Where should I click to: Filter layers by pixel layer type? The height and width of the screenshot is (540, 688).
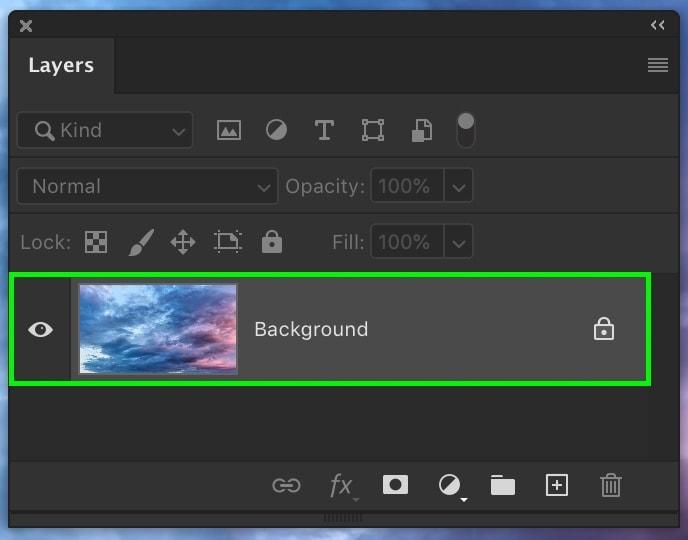tap(229, 130)
